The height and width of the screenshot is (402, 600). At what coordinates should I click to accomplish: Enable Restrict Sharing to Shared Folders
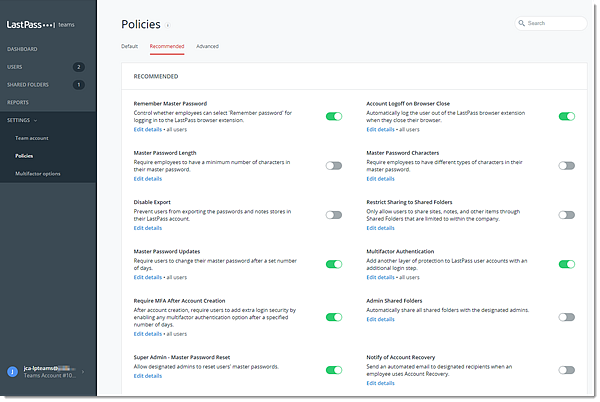[567, 215]
